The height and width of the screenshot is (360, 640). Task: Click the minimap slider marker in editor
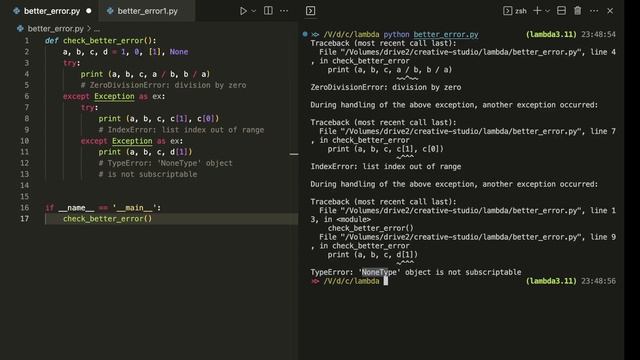[294, 154]
